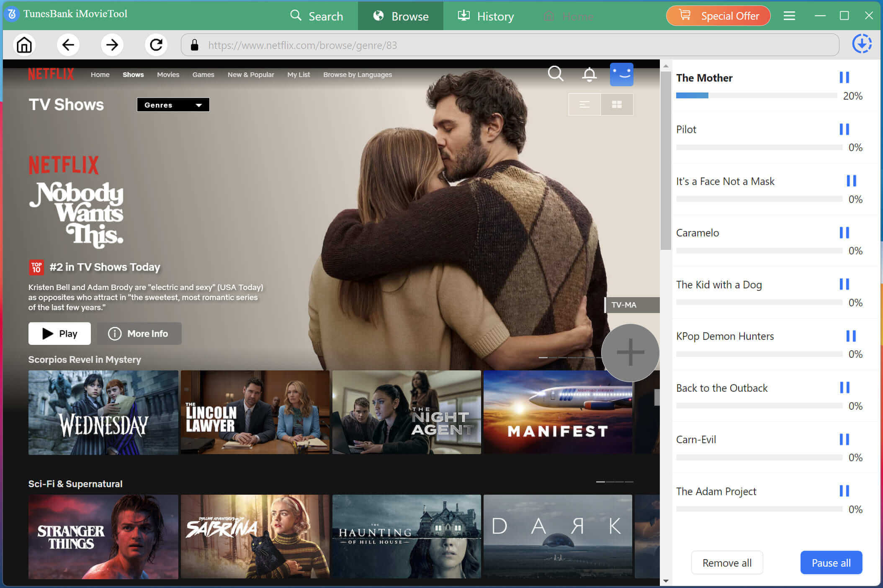Click Pause all downloads button
The width and height of the screenshot is (883, 588).
[x=831, y=563]
